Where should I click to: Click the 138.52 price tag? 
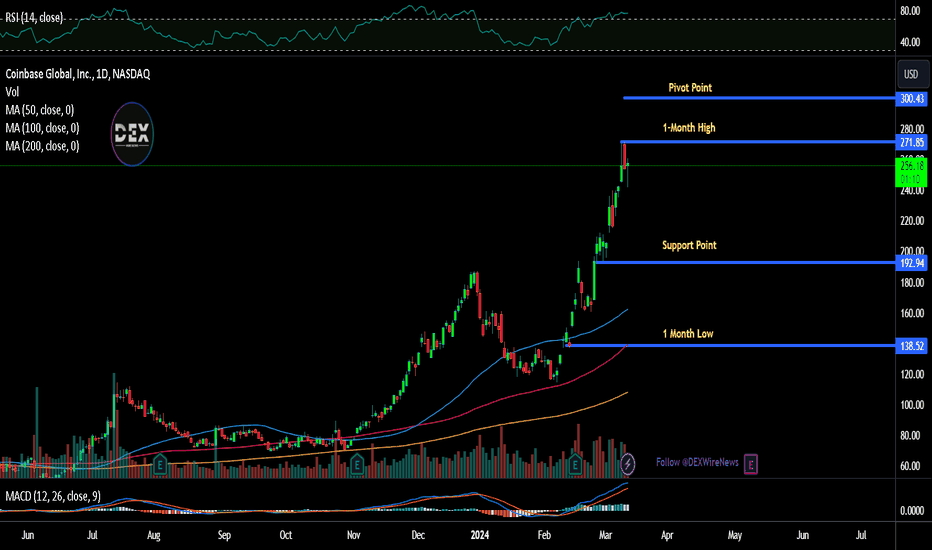coord(912,345)
